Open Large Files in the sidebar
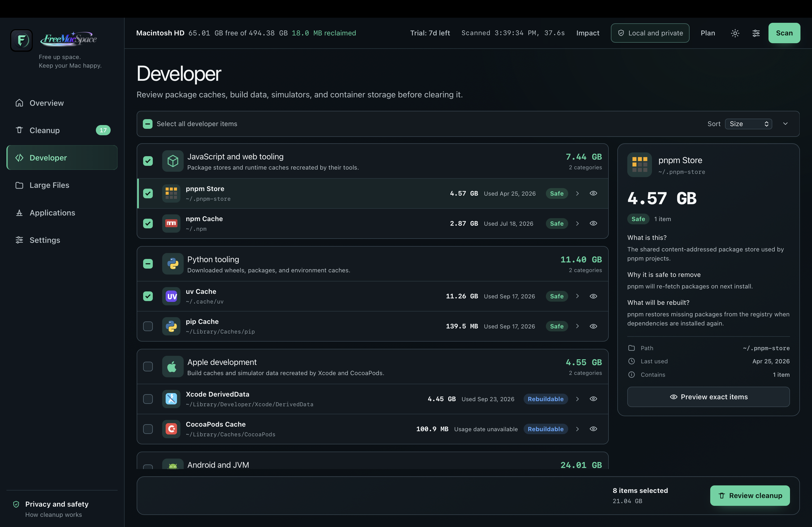812x527 pixels. click(x=62, y=185)
